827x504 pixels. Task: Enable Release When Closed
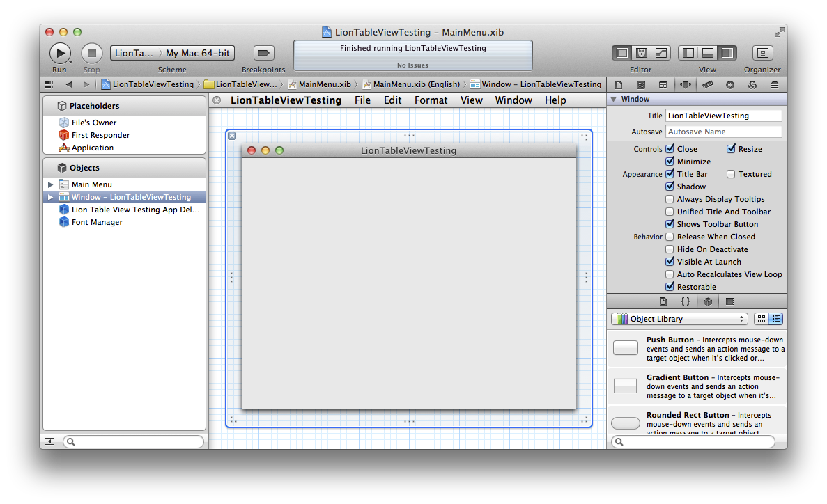coord(670,237)
